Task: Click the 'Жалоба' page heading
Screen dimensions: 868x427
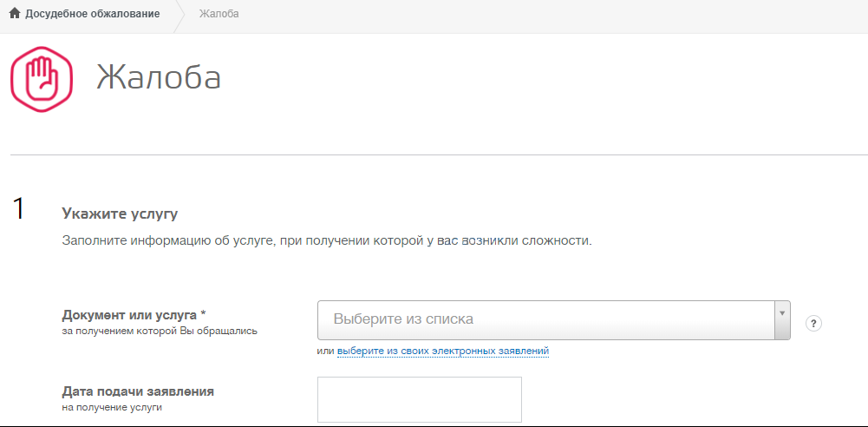Action: click(159, 77)
